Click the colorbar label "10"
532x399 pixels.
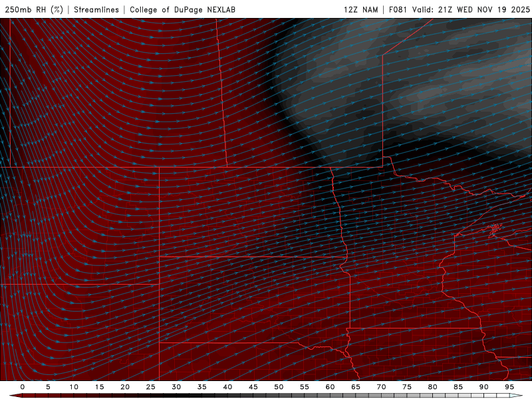pyautogui.click(x=74, y=387)
